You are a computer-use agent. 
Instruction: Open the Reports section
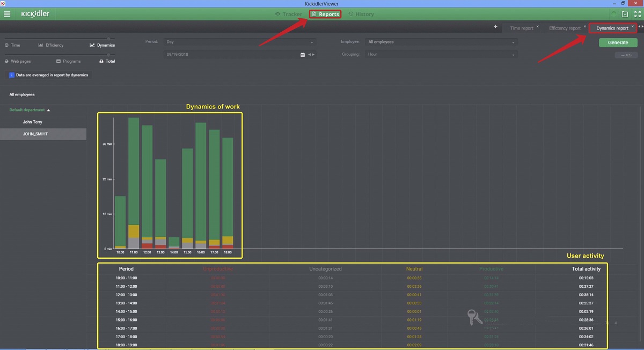pyautogui.click(x=325, y=14)
